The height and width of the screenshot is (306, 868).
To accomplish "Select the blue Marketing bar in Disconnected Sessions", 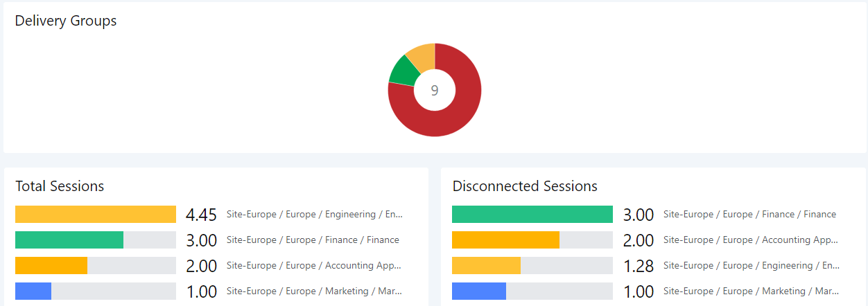I will [x=479, y=291].
